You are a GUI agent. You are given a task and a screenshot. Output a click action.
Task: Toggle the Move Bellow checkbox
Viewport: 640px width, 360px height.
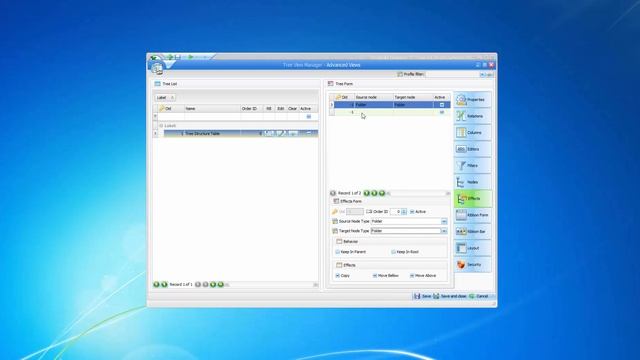375,276
